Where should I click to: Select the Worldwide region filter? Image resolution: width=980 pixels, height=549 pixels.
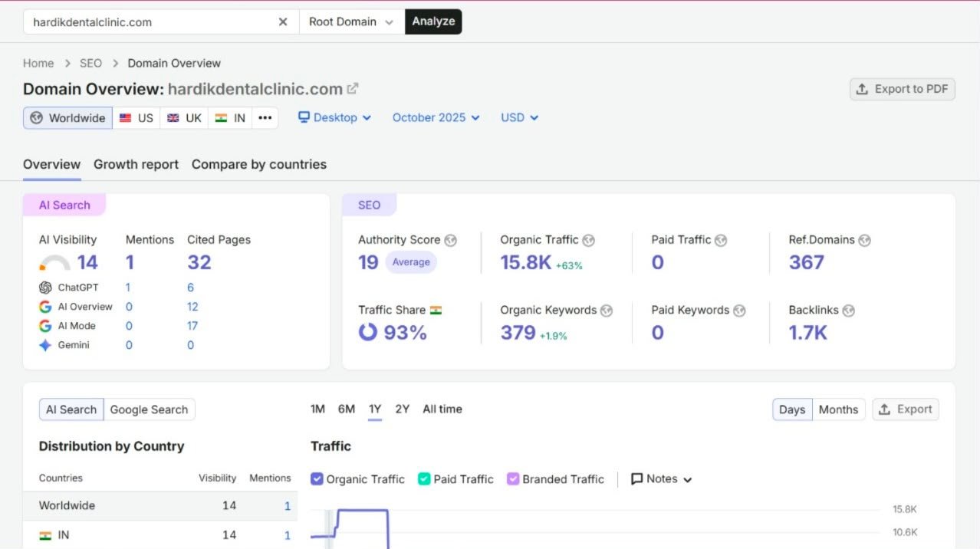[x=68, y=117]
